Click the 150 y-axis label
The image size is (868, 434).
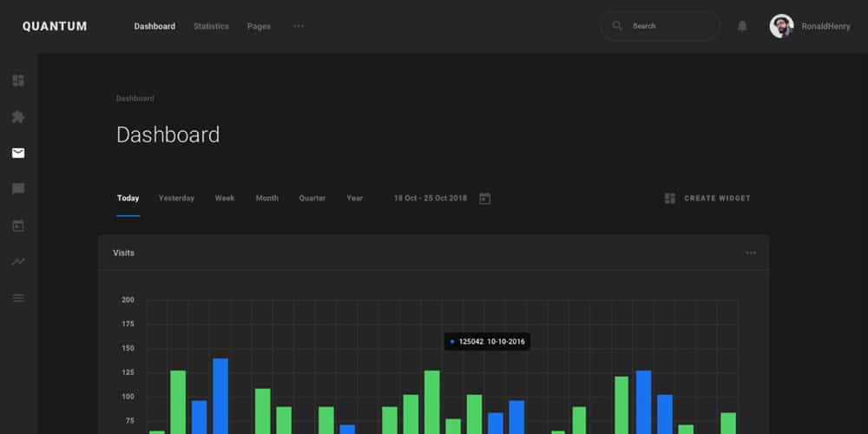pyautogui.click(x=128, y=348)
